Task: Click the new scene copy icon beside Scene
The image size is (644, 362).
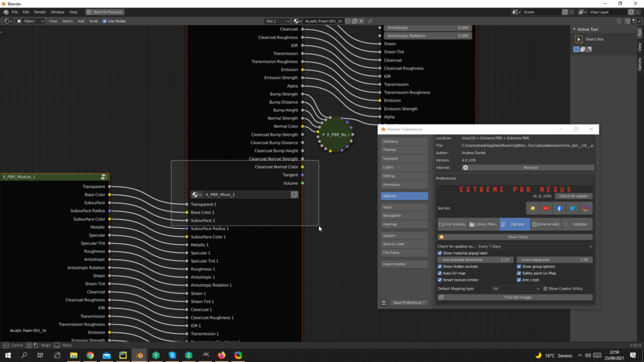Action: click(565, 13)
